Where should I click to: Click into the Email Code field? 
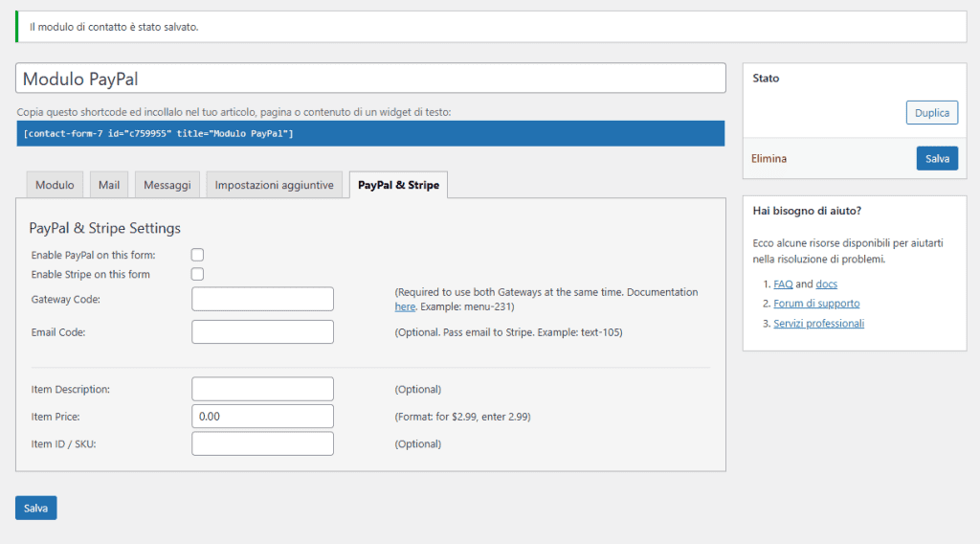click(x=262, y=332)
